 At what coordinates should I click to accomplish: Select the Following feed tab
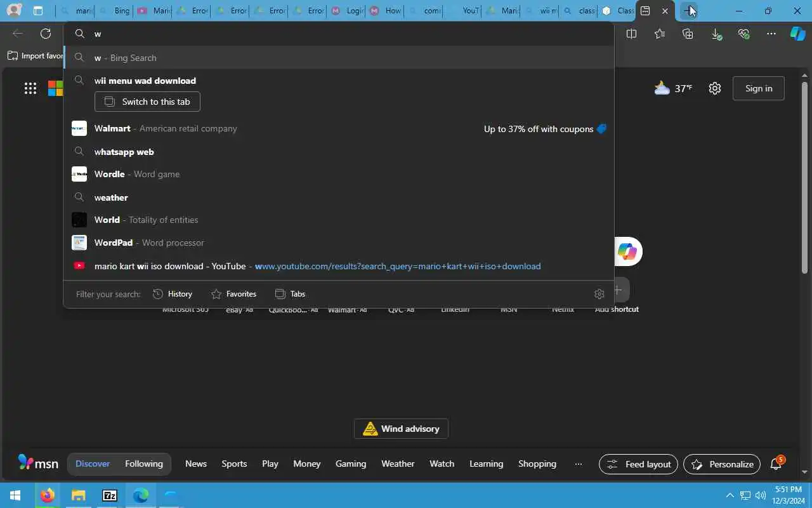click(x=144, y=464)
